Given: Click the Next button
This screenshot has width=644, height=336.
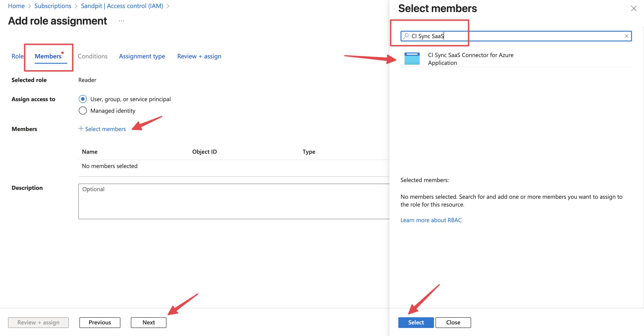Looking at the screenshot, I should [148, 322].
